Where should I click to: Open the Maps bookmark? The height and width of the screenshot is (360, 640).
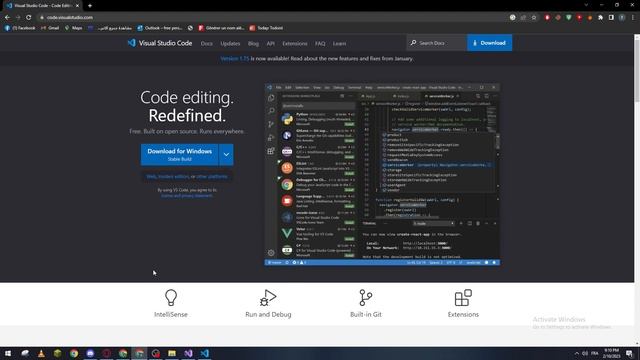coord(73,28)
